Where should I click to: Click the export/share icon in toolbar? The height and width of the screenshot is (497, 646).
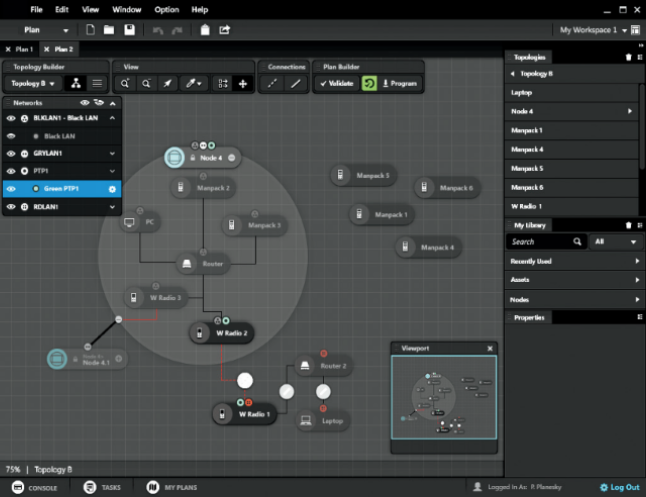pyautogui.click(x=225, y=30)
